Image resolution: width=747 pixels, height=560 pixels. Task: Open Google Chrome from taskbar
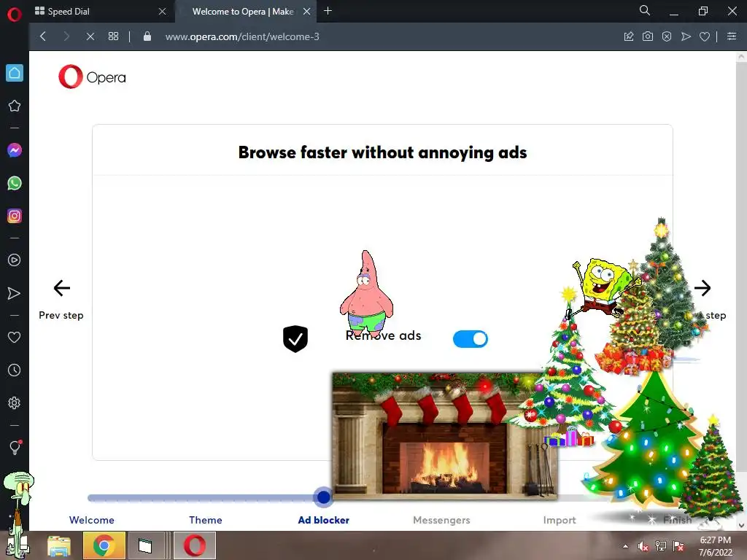104,545
